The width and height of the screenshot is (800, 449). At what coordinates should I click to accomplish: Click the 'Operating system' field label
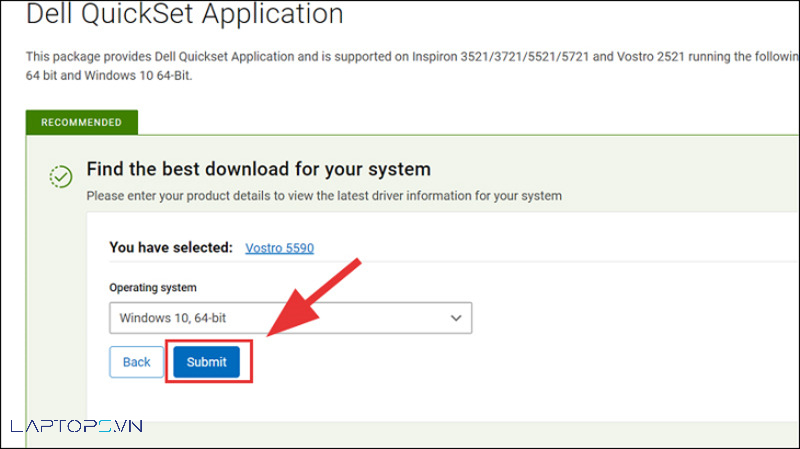pos(153,287)
